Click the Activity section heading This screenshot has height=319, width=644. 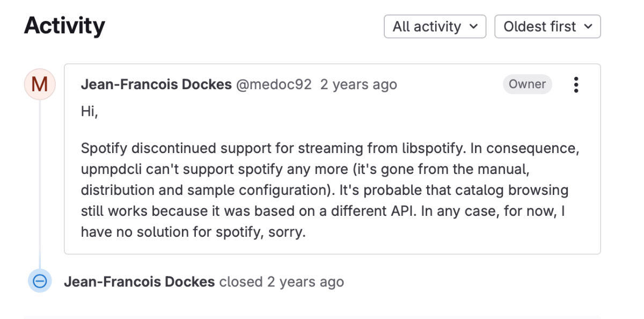point(64,26)
